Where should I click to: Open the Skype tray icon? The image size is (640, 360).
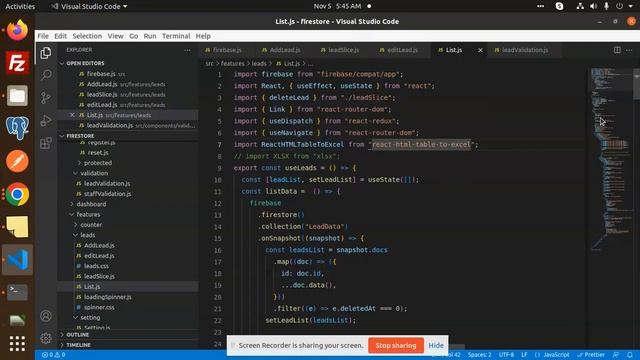pos(560,6)
